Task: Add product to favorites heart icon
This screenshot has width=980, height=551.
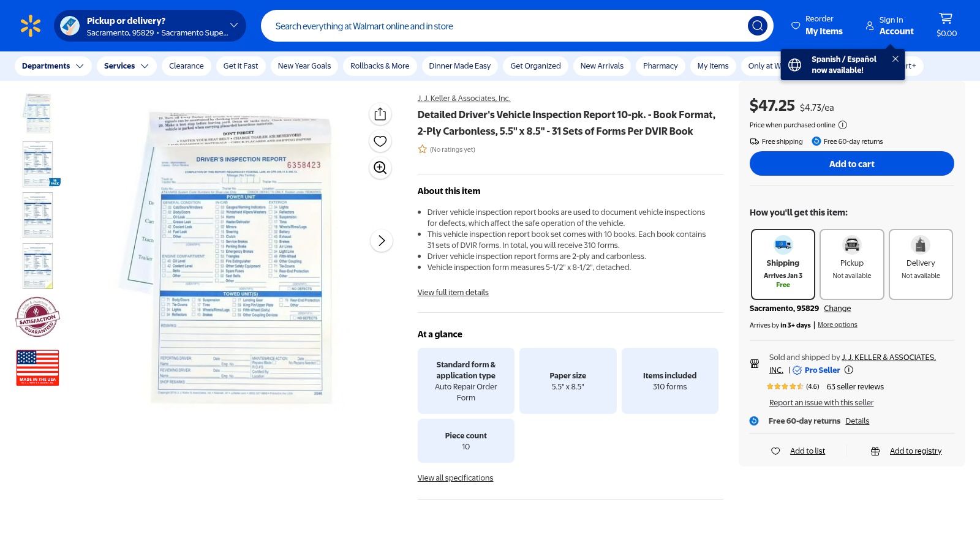Action: pyautogui.click(x=380, y=141)
